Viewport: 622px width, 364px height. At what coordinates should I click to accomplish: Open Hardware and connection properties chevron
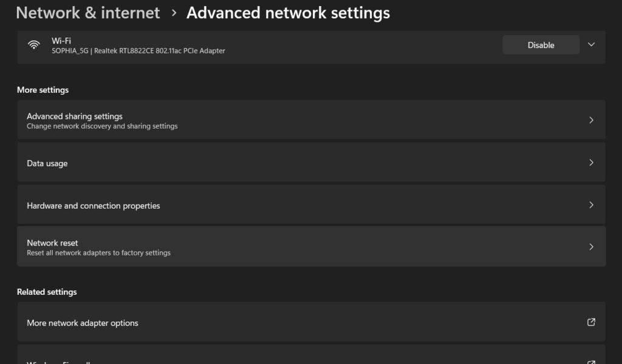(591, 205)
